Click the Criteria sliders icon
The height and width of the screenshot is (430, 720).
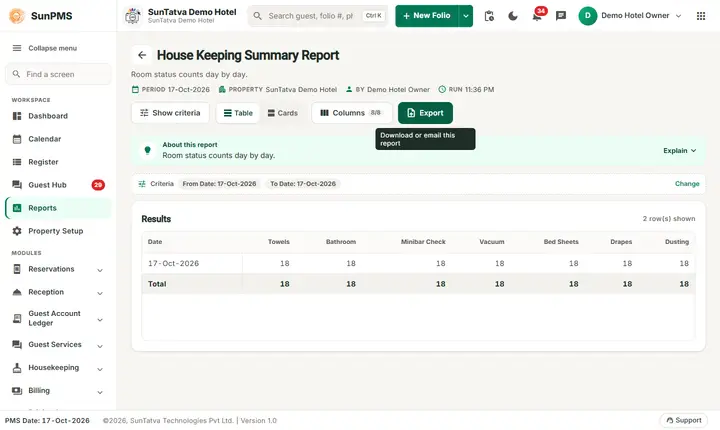pyautogui.click(x=142, y=184)
